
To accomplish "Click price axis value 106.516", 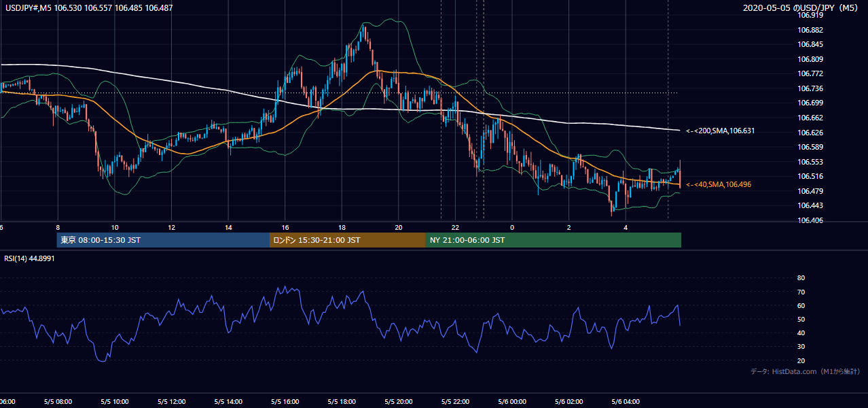I will point(810,176).
